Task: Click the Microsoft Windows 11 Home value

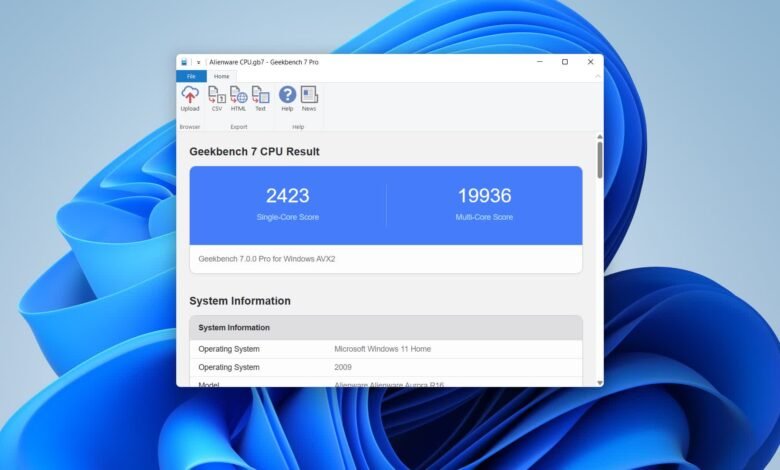Action: point(383,349)
